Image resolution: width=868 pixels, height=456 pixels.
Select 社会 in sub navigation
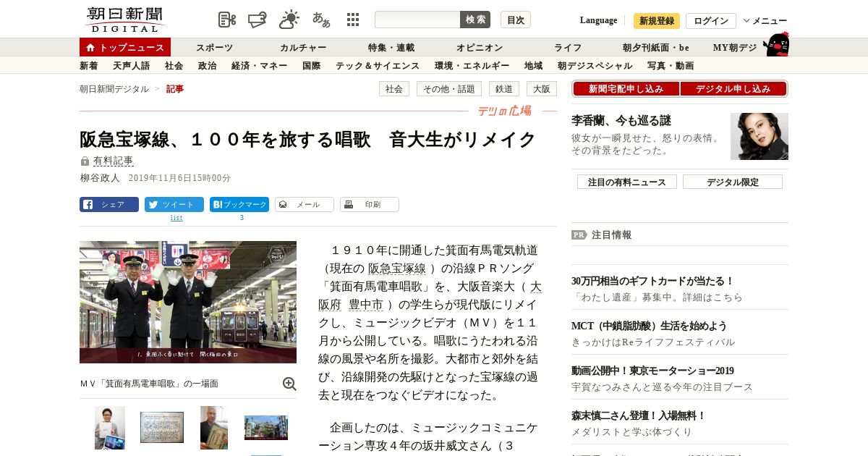[x=174, y=66]
